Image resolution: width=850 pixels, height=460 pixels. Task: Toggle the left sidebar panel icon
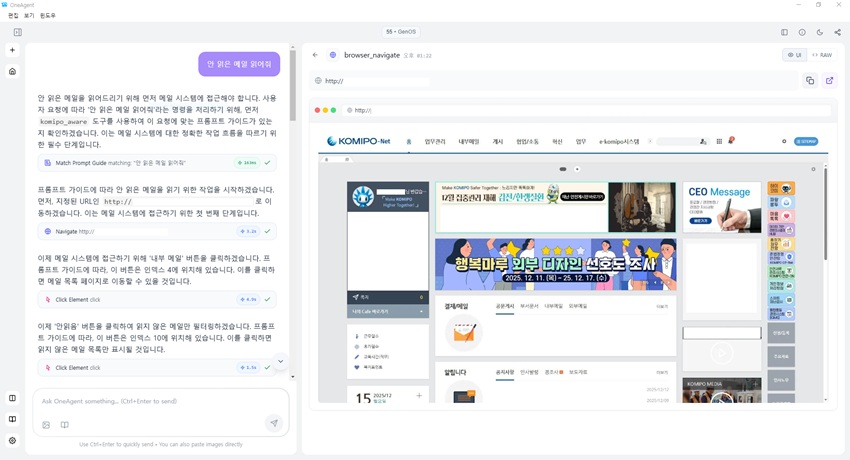[17, 32]
